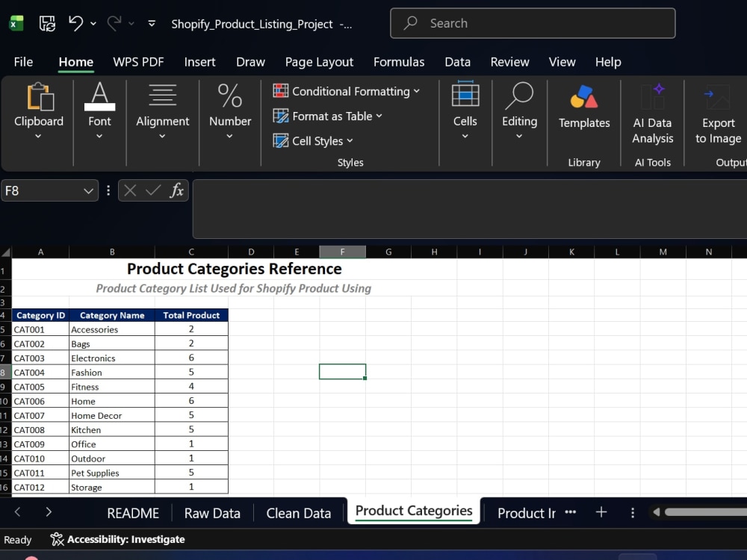Switch to the Home tab
Viewport: 747px width, 560px height.
[75, 62]
